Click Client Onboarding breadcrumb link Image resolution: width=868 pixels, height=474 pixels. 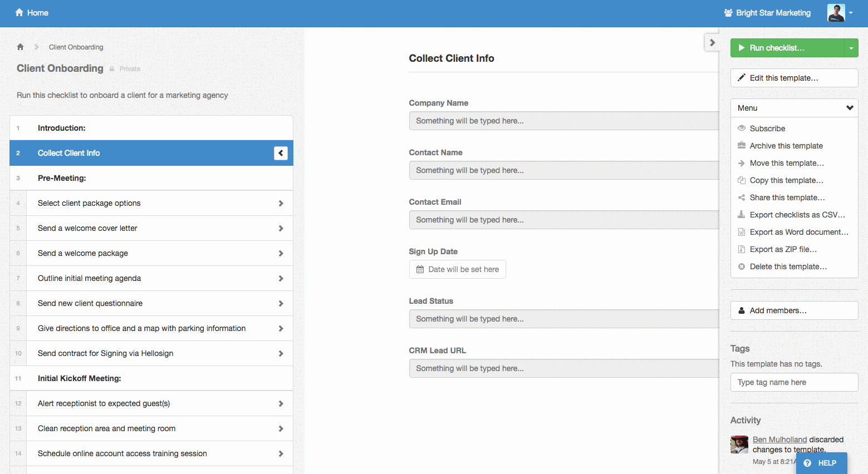[x=76, y=47]
